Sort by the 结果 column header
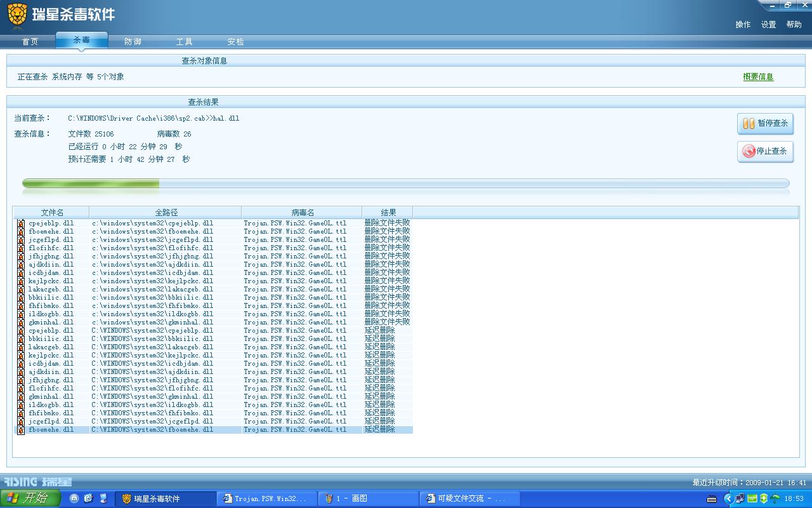The width and height of the screenshot is (812, 508). 388,213
